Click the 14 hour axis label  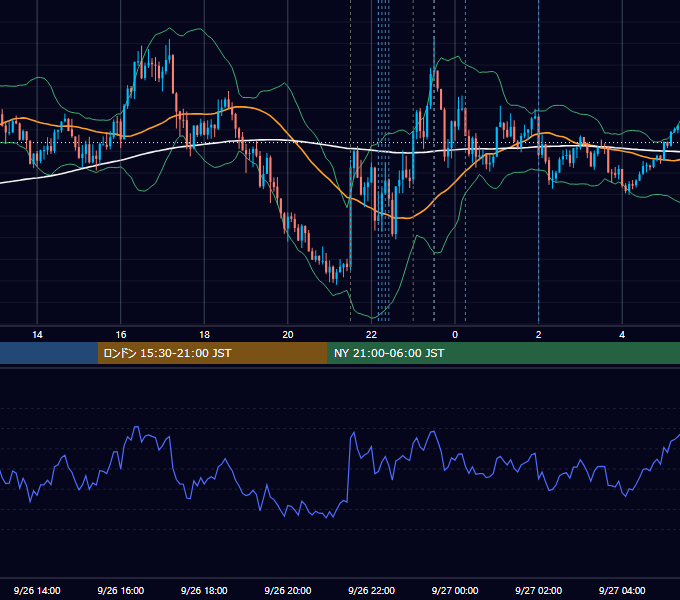(x=37, y=335)
